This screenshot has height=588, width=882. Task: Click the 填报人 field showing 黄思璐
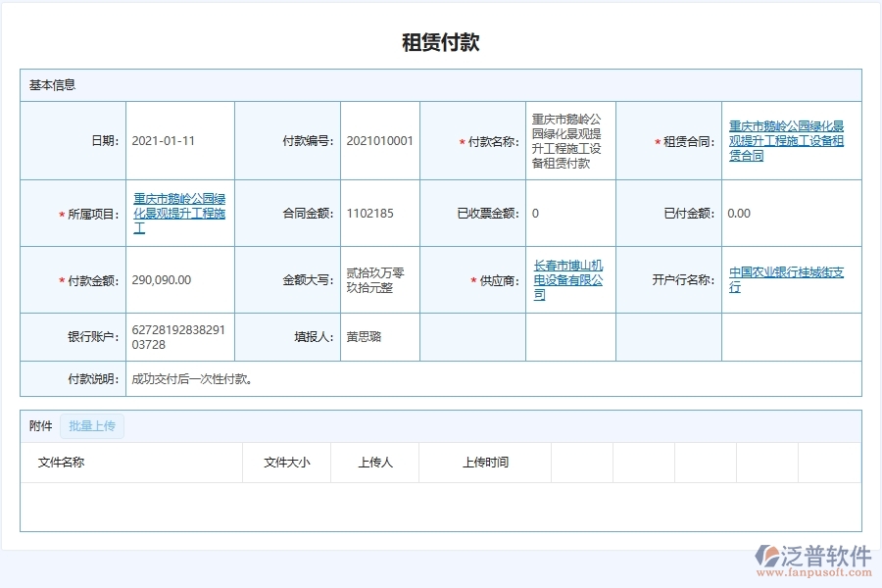click(x=366, y=336)
